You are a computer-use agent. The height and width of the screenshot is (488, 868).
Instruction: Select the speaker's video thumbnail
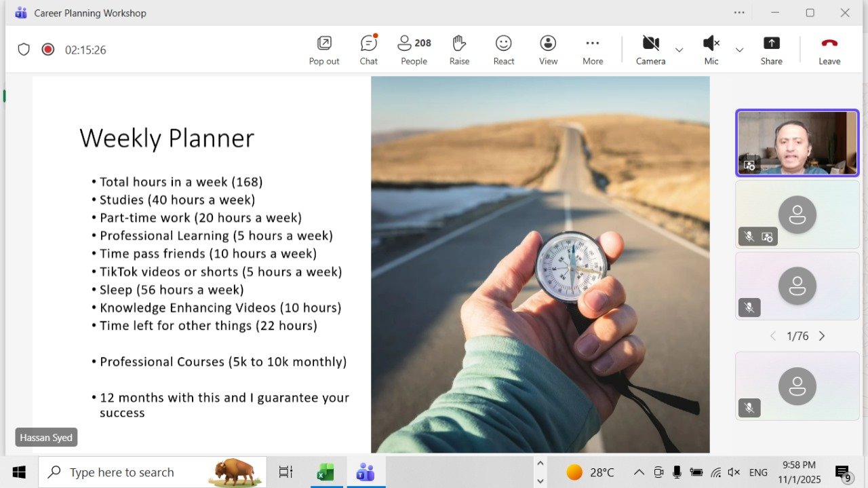click(797, 143)
